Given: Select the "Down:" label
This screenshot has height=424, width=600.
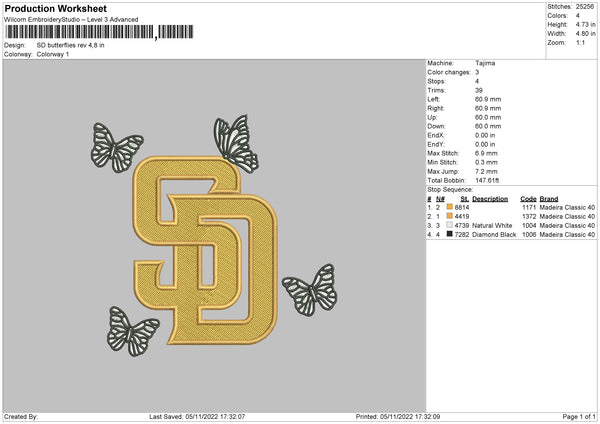Looking at the screenshot, I should click(436, 126).
